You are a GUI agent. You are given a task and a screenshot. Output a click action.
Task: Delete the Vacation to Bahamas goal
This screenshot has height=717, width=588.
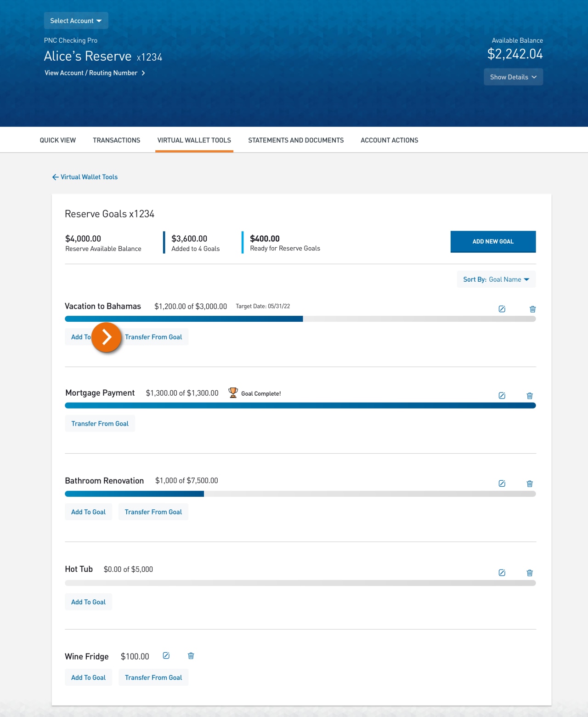[x=532, y=309]
